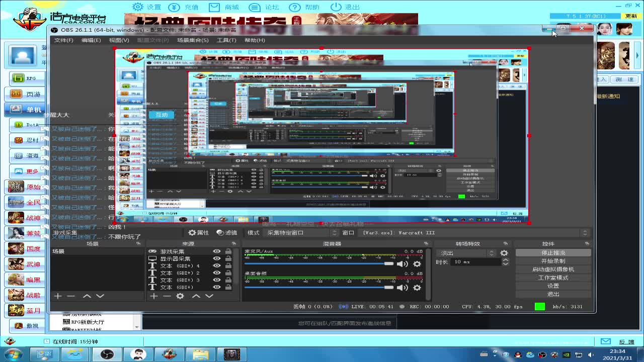The height and width of the screenshot is (362, 644).
Task: Open the 工具(T) menu in OBS
Action: [226, 40]
